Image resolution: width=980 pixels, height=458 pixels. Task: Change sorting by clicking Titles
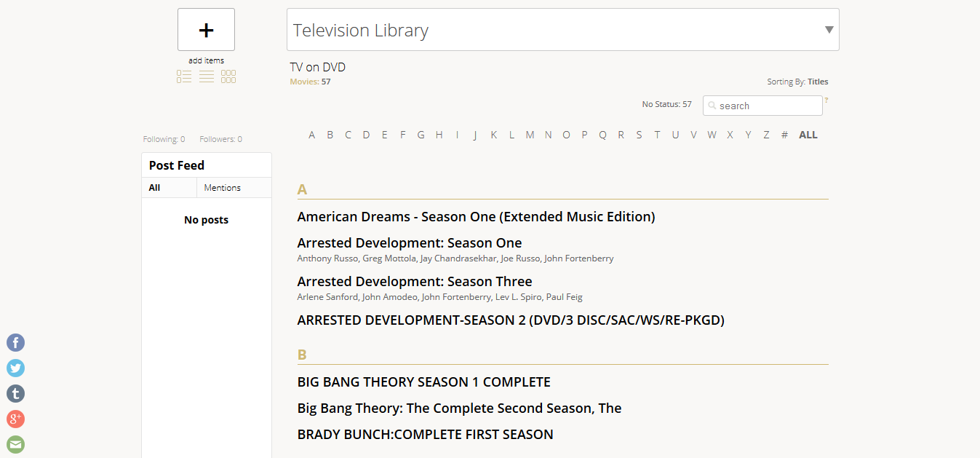pyautogui.click(x=818, y=82)
